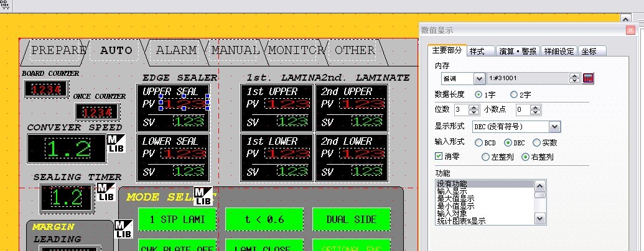Expand the 内存 memory type dropdown
The height and width of the screenshot is (251, 644).
click(x=479, y=78)
